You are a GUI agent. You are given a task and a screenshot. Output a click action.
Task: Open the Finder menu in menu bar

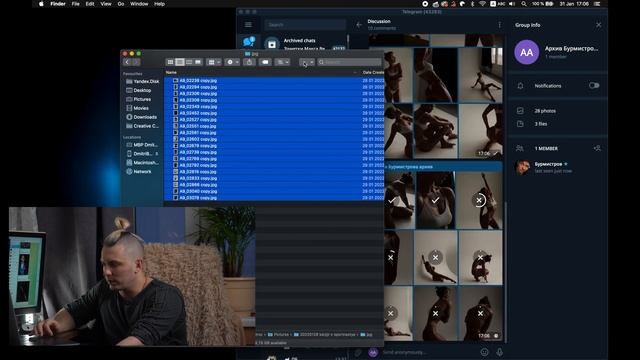[x=58, y=4]
